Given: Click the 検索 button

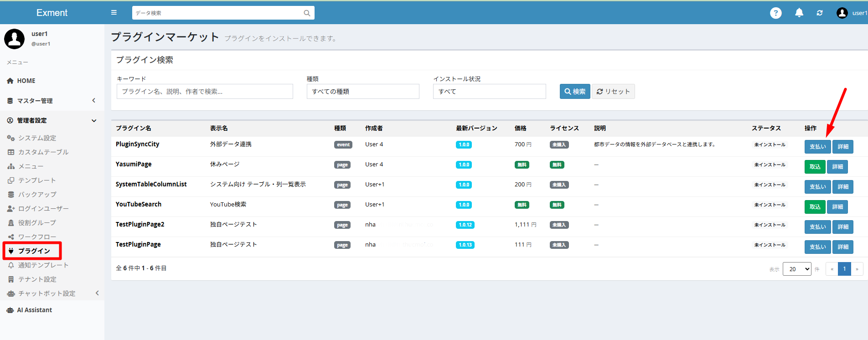Looking at the screenshot, I should click(x=575, y=92).
